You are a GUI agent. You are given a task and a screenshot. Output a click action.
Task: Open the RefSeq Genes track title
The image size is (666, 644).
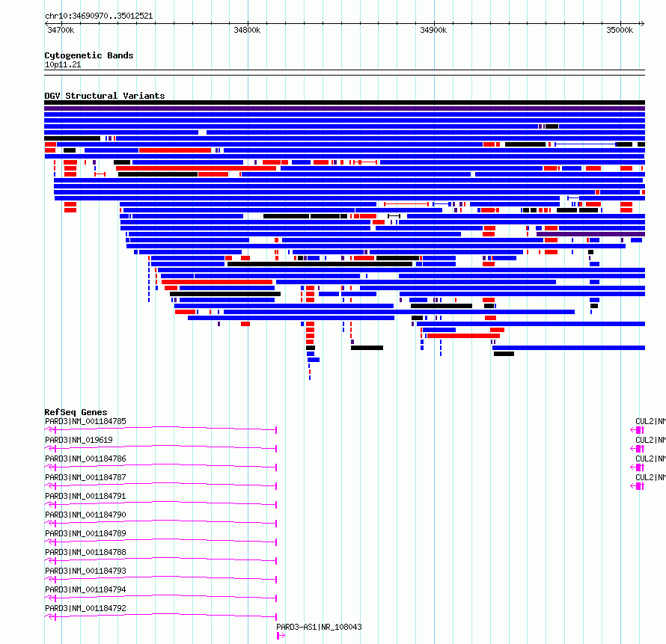tap(76, 412)
